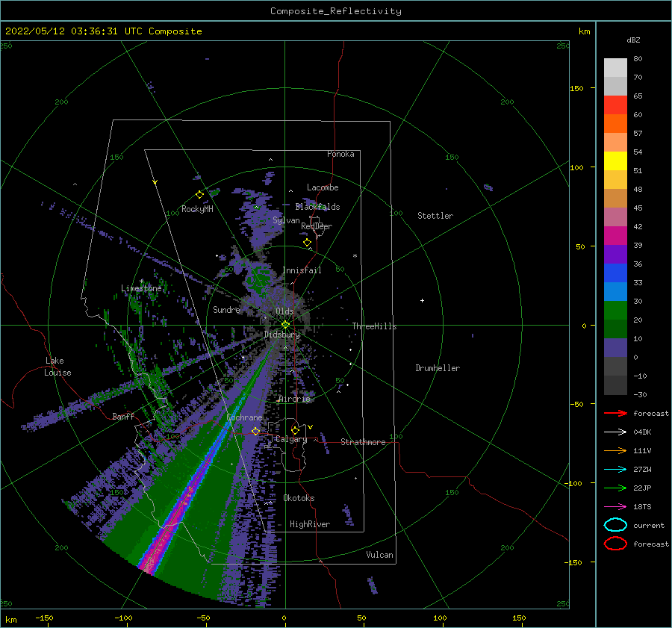Click the Strathmore label
This screenshot has width=672, height=628.
click(363, 442)
